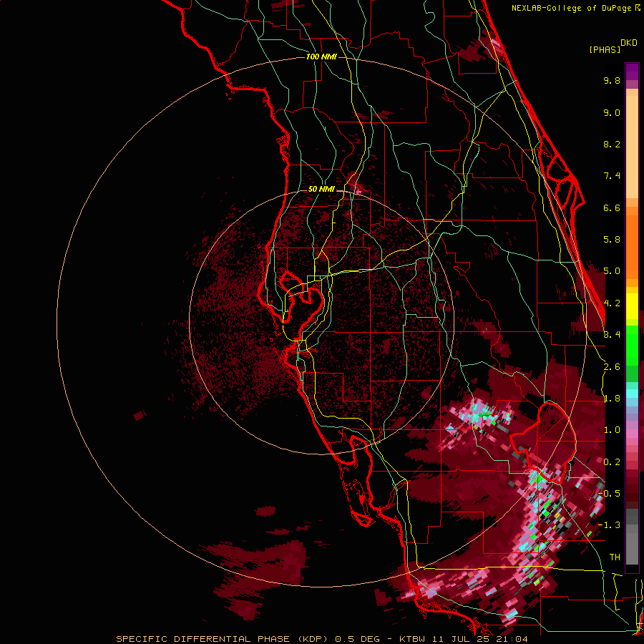This screenshot has width=644, height=644.
Task: Click the 0.2 scale value
Action: coord(612,462)
